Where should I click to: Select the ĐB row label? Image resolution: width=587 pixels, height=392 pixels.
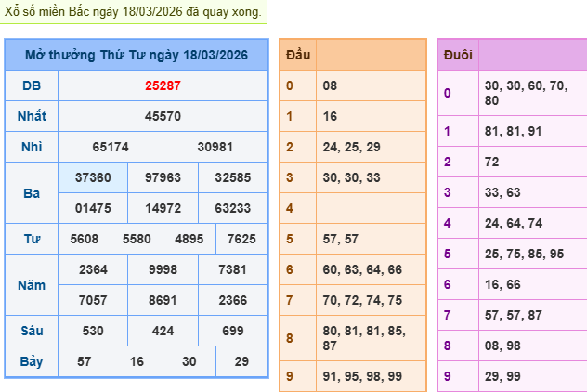(x=31, y=86)
